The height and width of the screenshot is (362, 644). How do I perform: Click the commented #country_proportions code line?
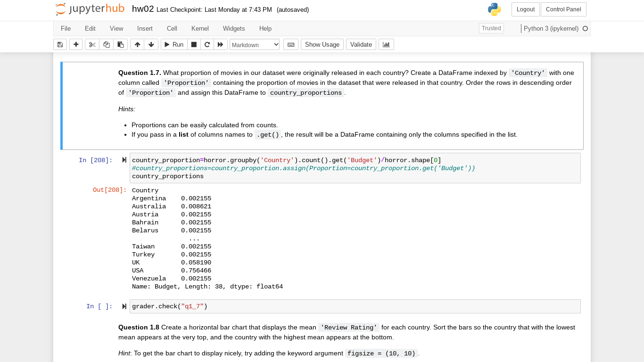coord(304,168)
